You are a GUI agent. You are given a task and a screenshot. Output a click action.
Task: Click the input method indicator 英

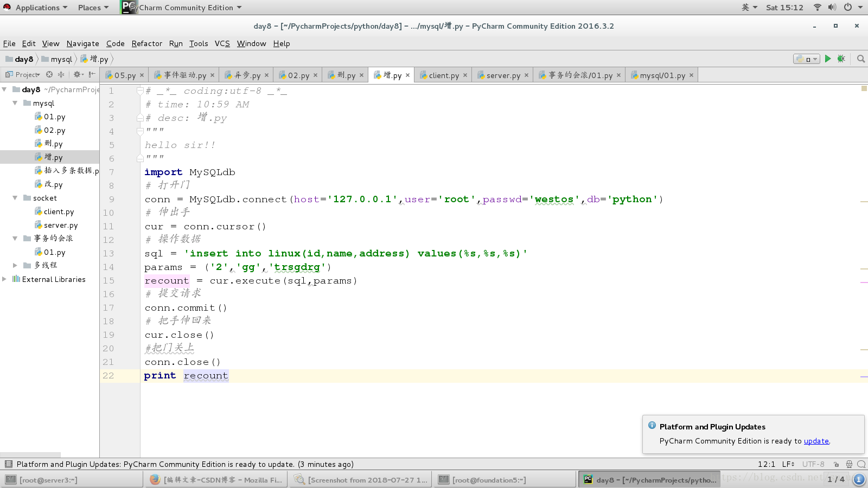click(x=749, y=7)
